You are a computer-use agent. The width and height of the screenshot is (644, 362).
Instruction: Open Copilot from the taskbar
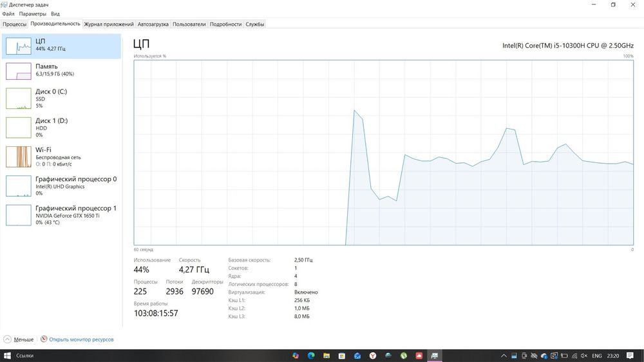[x=296, y=356]
